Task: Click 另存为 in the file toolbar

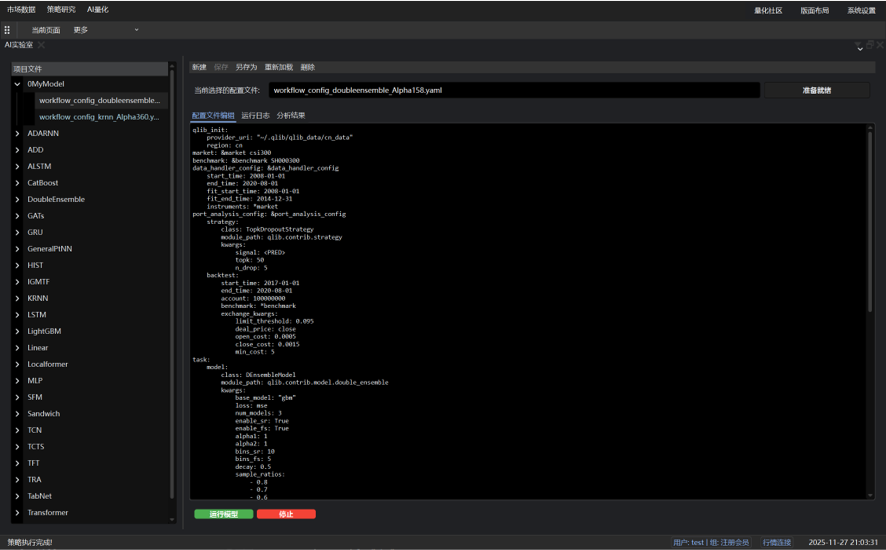Action: pos(246,67)
